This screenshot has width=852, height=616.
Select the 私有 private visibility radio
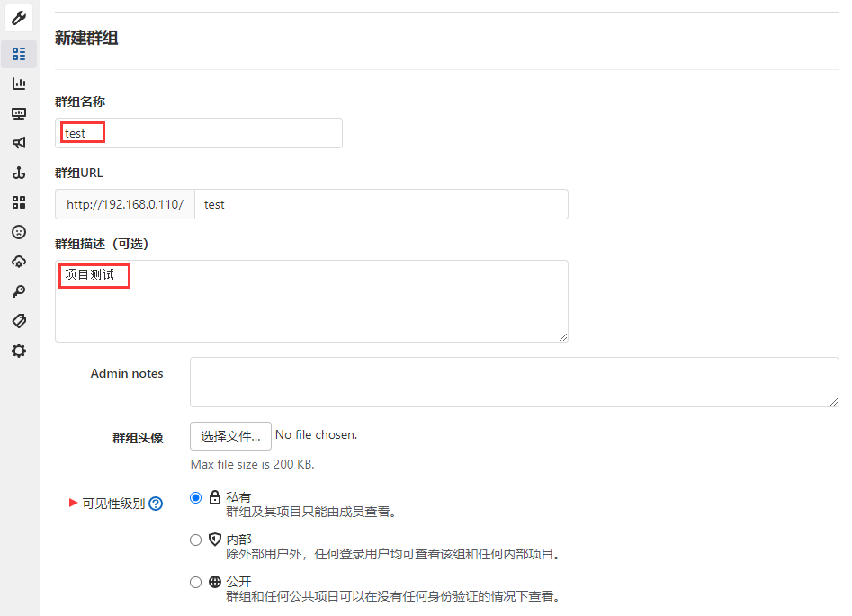click(x=195, y=497)
